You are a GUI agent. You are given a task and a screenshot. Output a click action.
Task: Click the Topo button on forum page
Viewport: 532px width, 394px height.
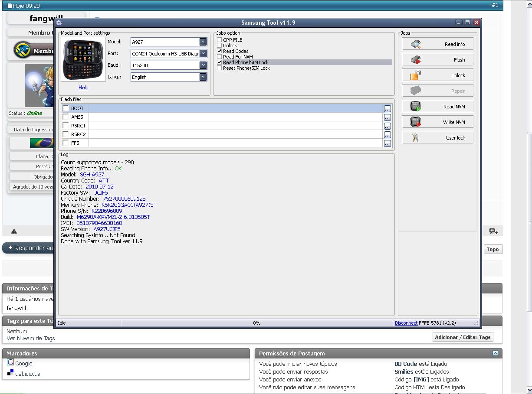click(x=493, y=249)
